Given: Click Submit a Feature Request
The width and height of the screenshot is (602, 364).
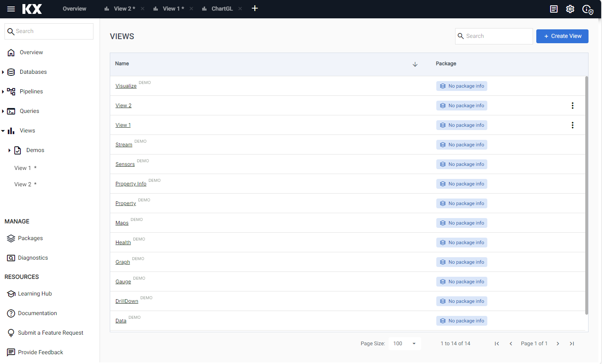Looking at the screenshot, I should point(51,333).
